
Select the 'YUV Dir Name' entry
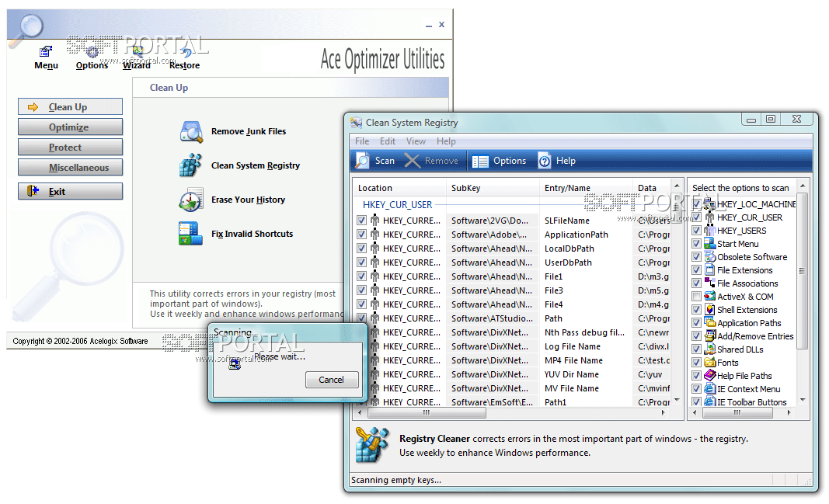click(572, 374)
